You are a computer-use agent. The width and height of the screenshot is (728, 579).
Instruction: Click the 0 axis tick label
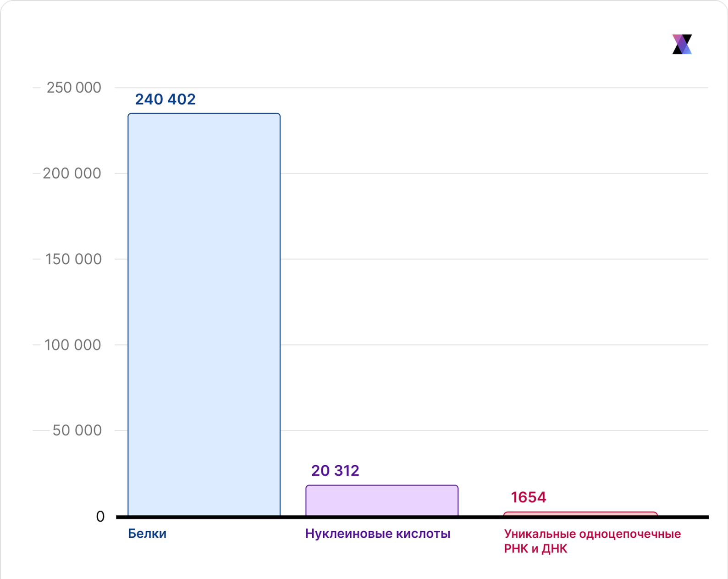pyautogui.click(x=100, y=517)
